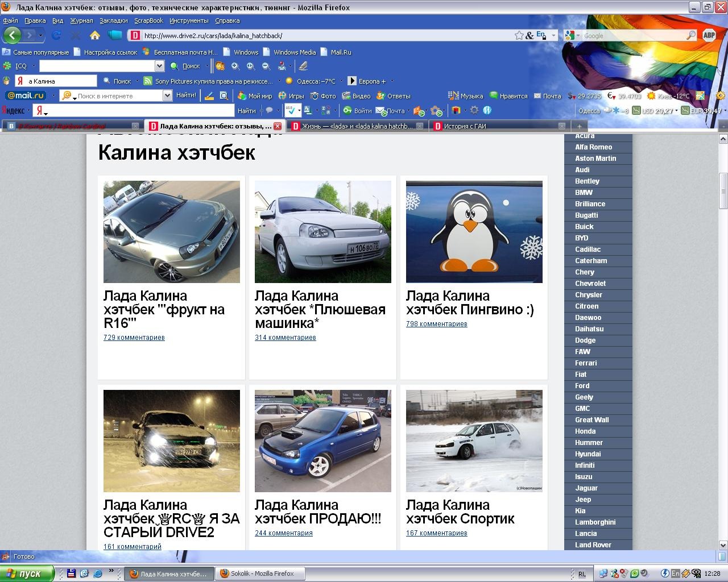Switch to the Жизнь — «lada» tab
The width and height of the screenshot is (728, 582).
click(x=357, y=126)
